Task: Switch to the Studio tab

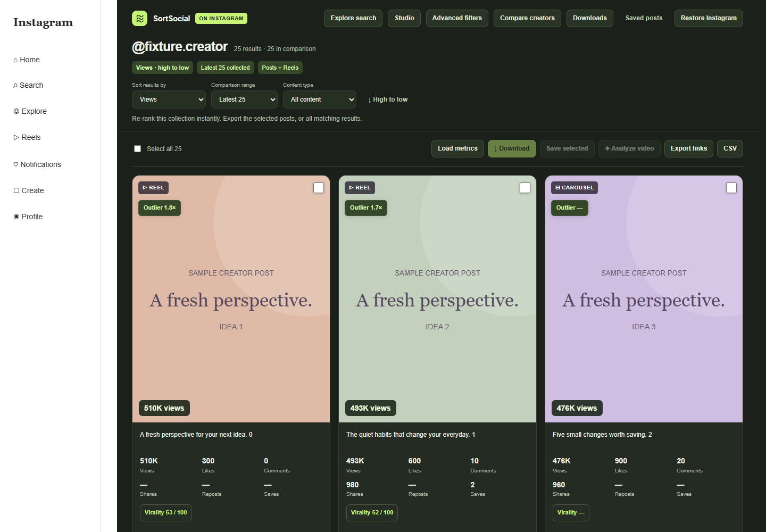Action: click(x=404, y=18)
